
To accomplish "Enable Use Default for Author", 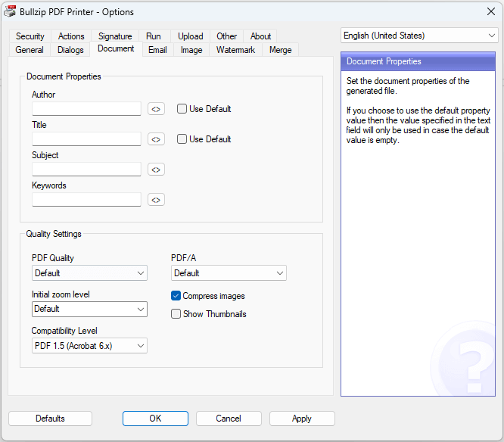I will (x=182, y=109).
